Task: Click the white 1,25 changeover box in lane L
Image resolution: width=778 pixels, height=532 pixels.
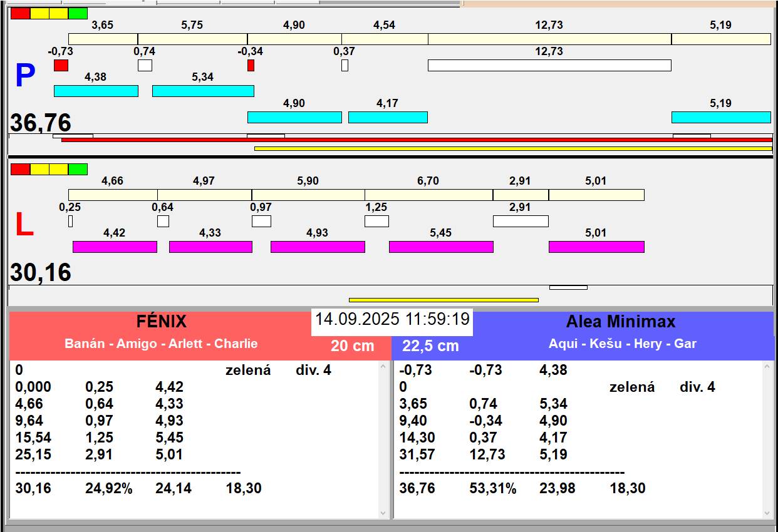Action: 376,221
